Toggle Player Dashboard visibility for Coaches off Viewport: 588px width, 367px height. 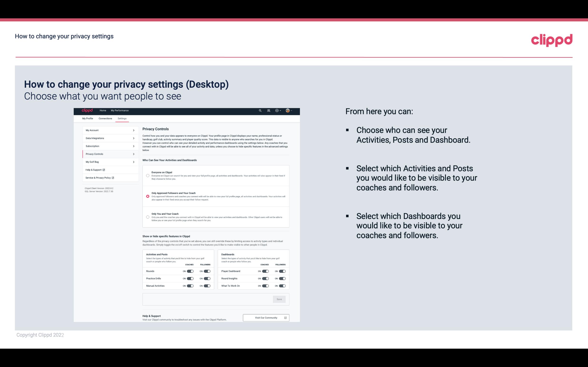(x=265, y=271)
